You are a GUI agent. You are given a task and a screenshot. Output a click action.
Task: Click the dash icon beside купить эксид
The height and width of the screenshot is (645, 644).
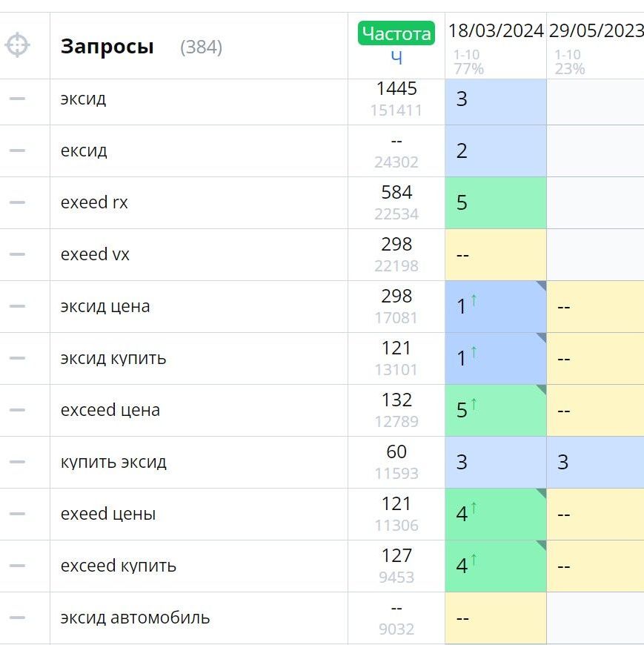tap(17, 462)
